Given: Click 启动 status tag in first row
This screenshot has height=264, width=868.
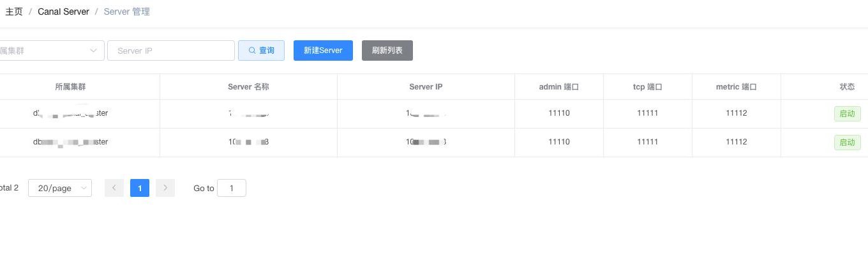Looking at the screenshot, I should [846, 114].
